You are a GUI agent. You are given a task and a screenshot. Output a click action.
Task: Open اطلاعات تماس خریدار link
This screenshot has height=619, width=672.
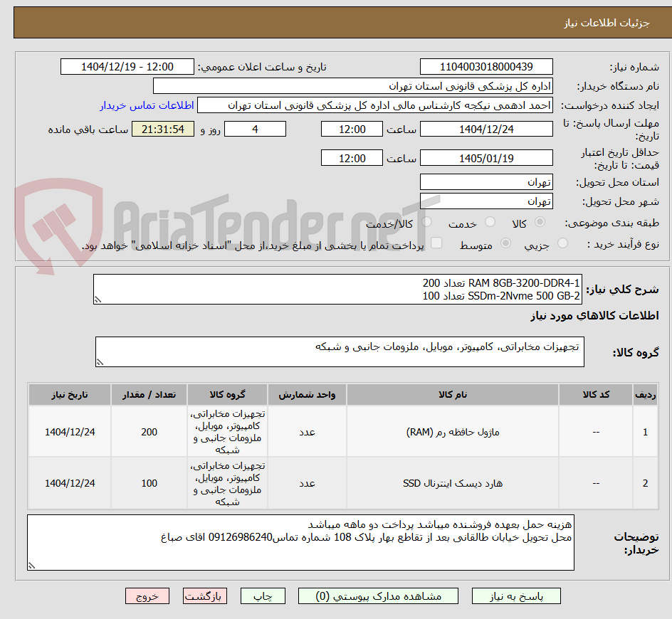point(147,105)
